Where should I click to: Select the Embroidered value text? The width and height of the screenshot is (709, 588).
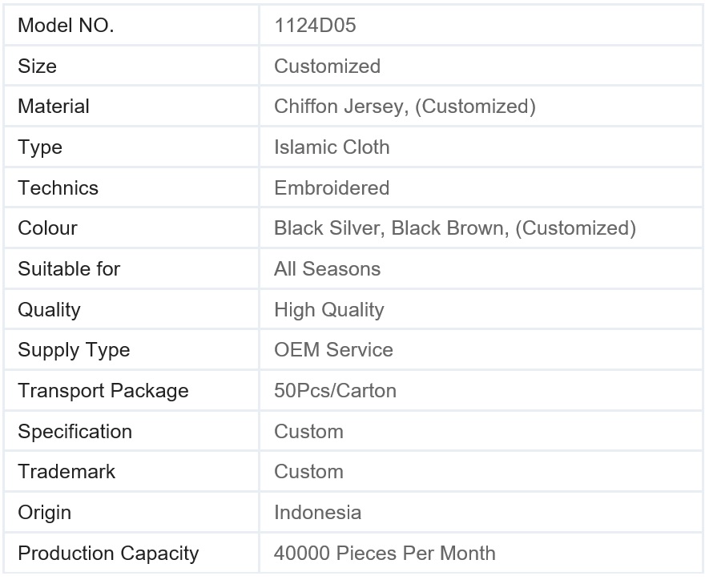coord(332,188)
